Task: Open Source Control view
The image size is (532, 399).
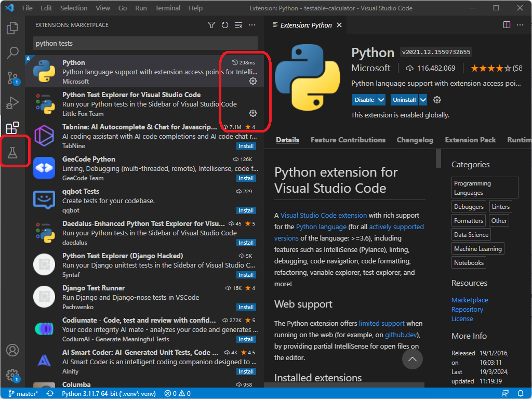Action: point(12,78)
